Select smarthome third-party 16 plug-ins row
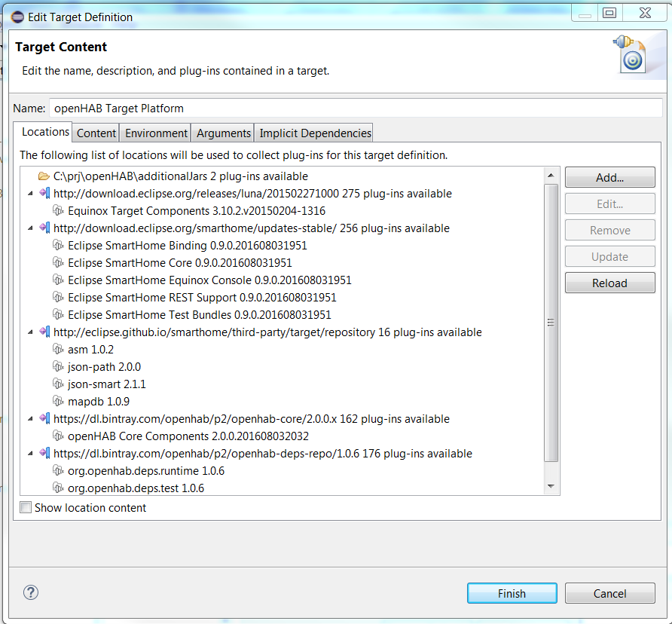This screenshot has height=624, width=672. [261, 332]
